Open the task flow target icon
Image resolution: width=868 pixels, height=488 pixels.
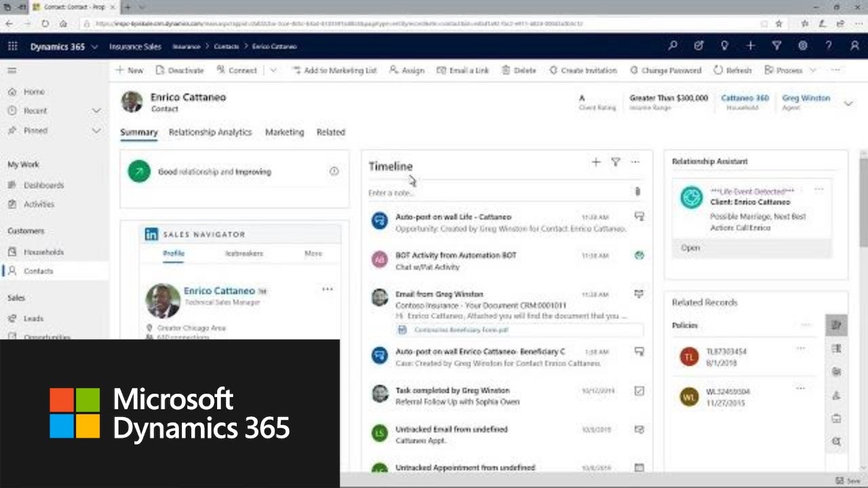(698, 46)
